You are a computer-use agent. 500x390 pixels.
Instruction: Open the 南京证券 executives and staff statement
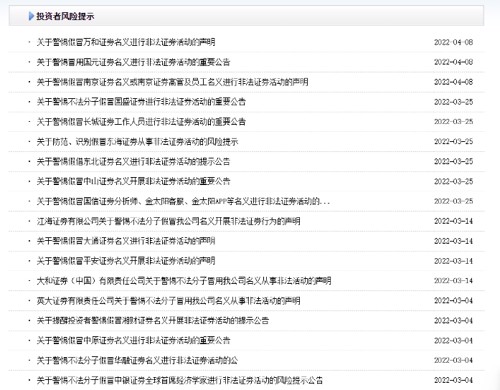(172, 82)
